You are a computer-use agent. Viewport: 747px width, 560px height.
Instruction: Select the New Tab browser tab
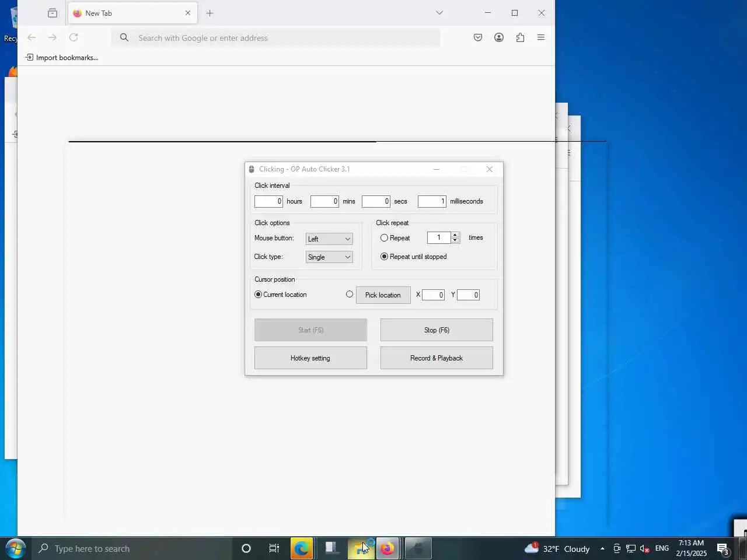(x=133, y=13)
